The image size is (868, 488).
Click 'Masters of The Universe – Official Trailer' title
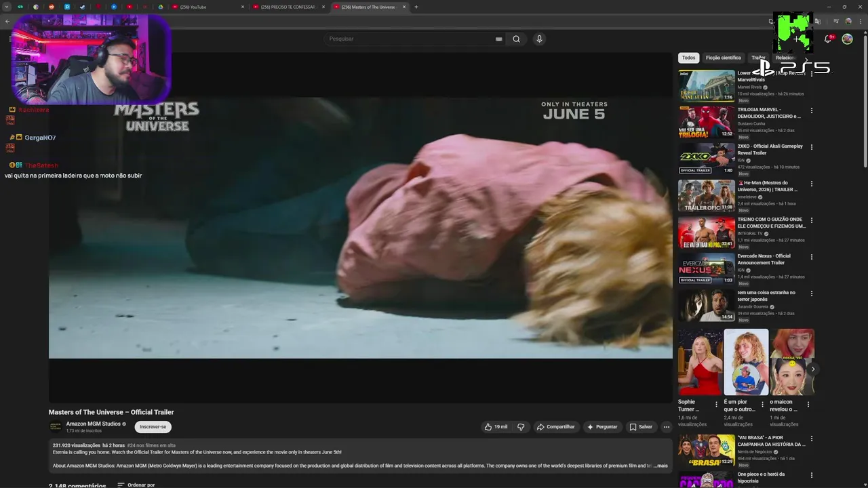click(x=111, y=412)
